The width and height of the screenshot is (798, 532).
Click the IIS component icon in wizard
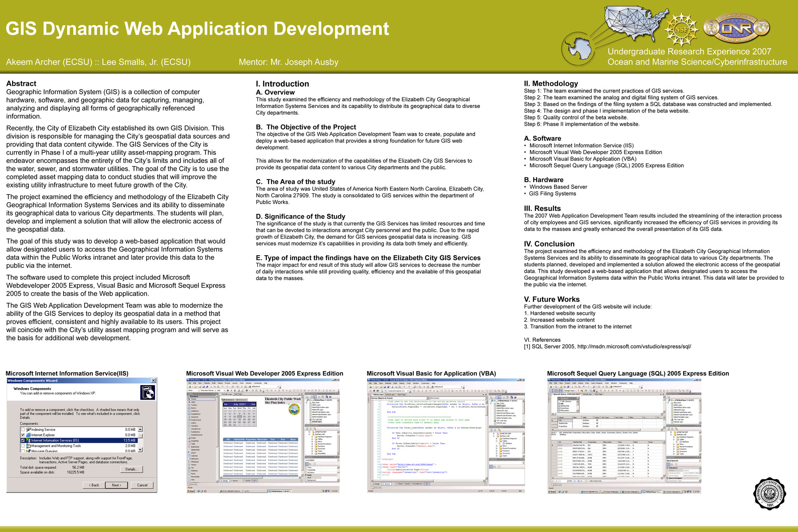[28, 440]
